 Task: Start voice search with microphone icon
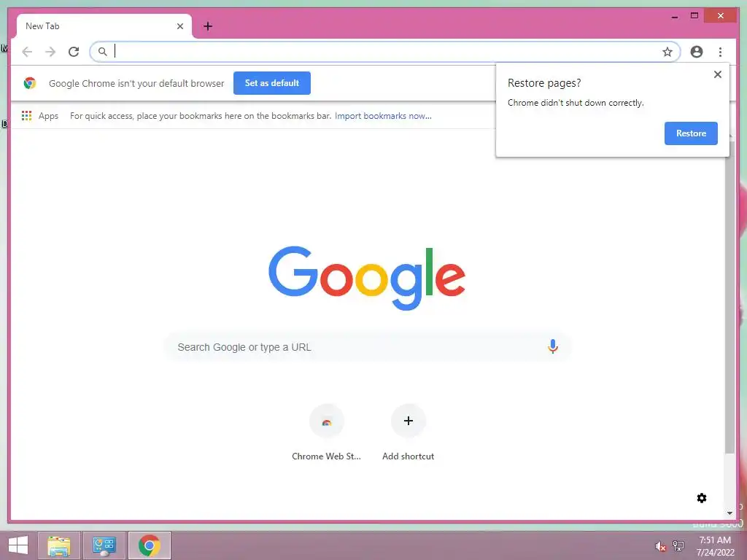click(553, 346)
